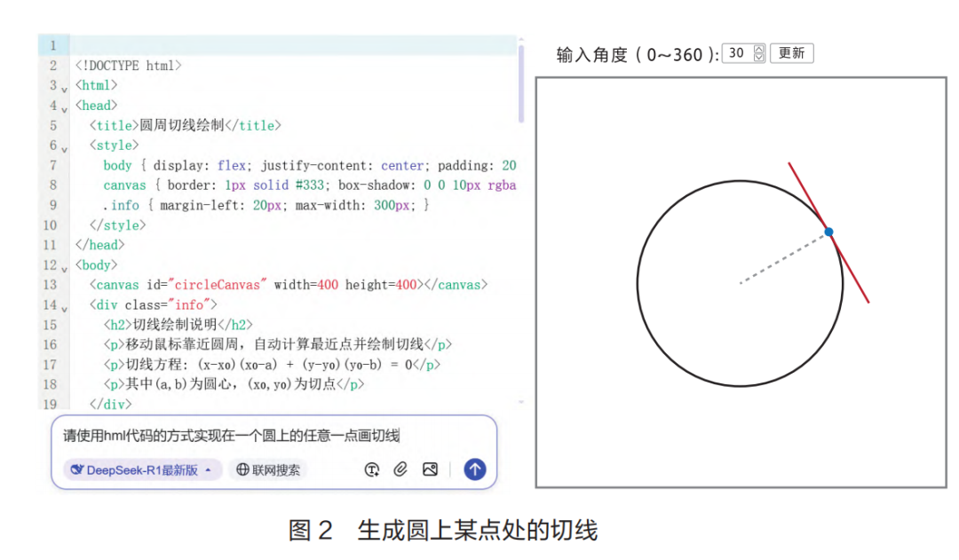Screen dimensions: 959x560
Task: Click the paragraph 其中(a,b)为圆心 on line 18
Action: tap(234, 384)
